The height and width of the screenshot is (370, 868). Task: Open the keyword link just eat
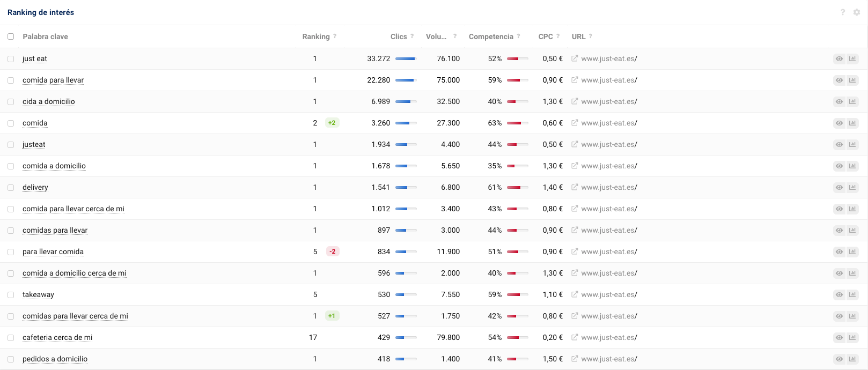click(34, 58)
